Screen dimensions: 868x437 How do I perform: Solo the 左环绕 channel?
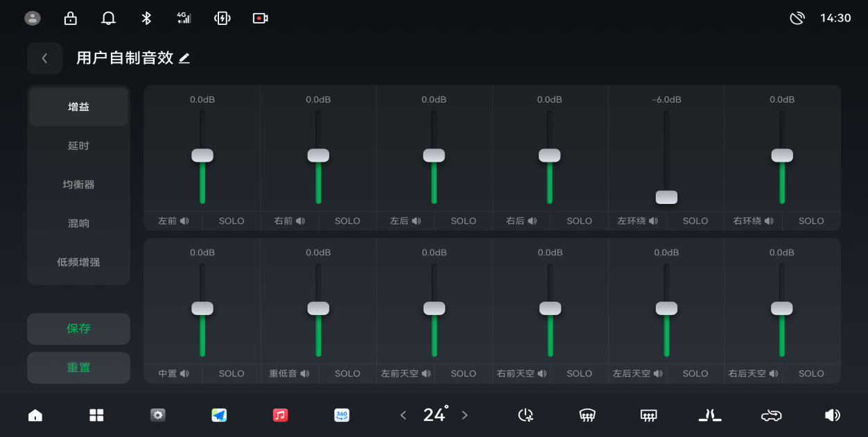tap(695, 221)
